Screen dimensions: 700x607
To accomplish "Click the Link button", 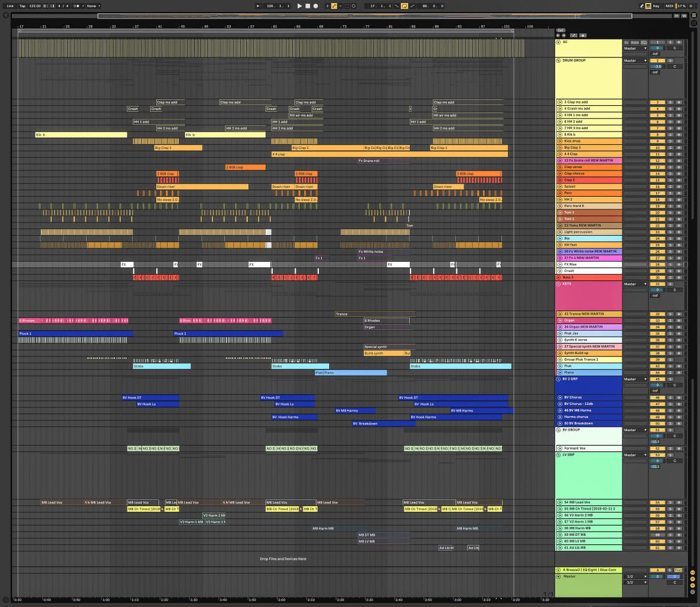I will click(x=10, y=6).
